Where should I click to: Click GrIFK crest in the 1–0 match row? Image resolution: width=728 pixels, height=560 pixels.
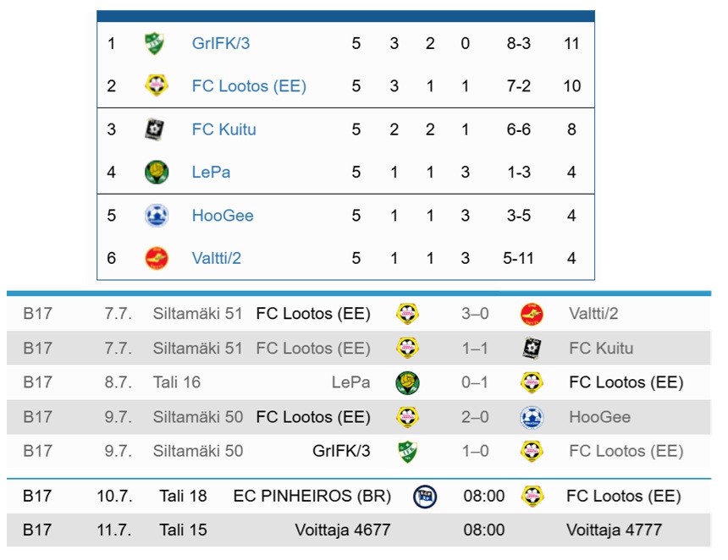pos(408,452)
